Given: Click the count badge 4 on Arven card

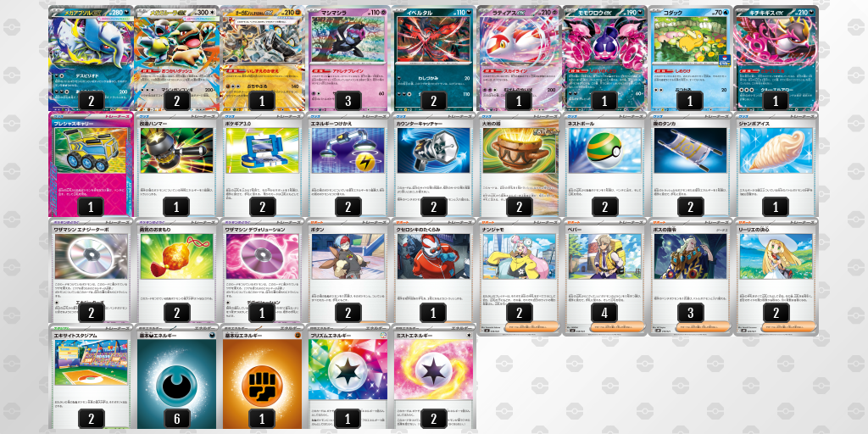Looking at the screenshot, I should click(604, 313).
